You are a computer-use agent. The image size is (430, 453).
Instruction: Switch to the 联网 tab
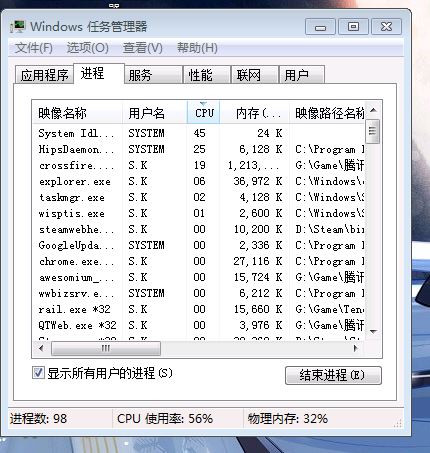(x=255, y=75)
